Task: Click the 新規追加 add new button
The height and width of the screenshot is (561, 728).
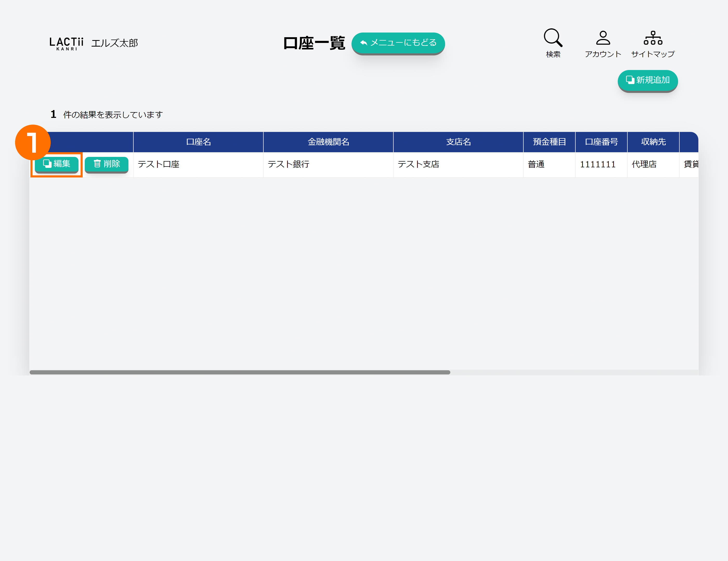Action: 647,80
